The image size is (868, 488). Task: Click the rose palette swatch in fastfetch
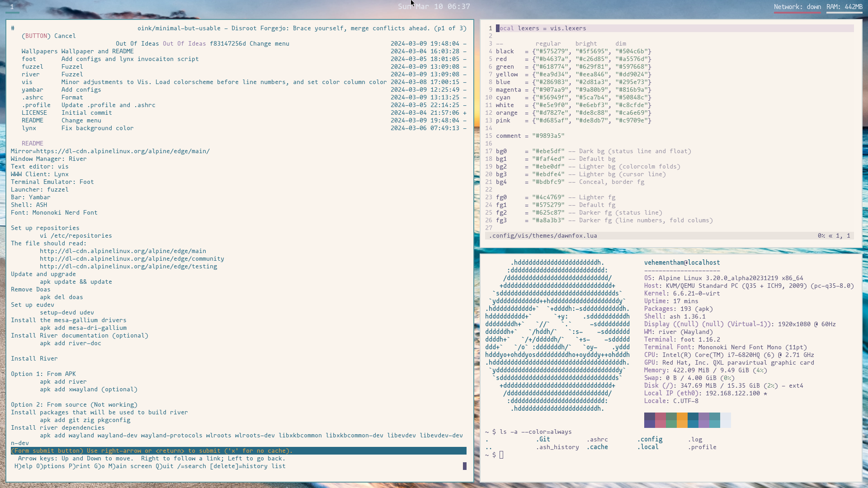click(x=660, y=420)
